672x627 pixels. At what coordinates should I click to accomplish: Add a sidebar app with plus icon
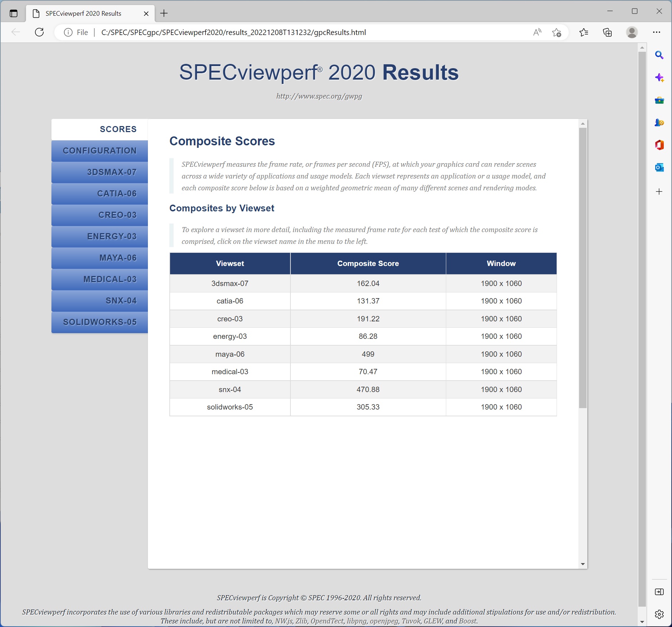(x=659, y=192)
